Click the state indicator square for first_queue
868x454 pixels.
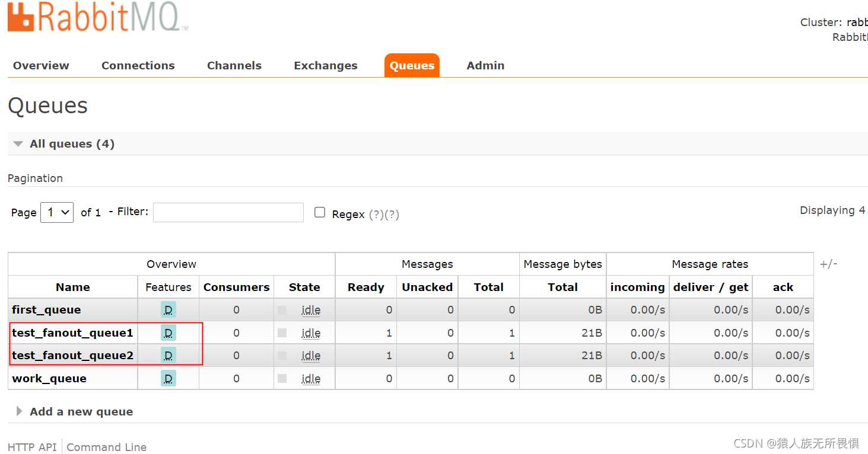pos(282,310)
